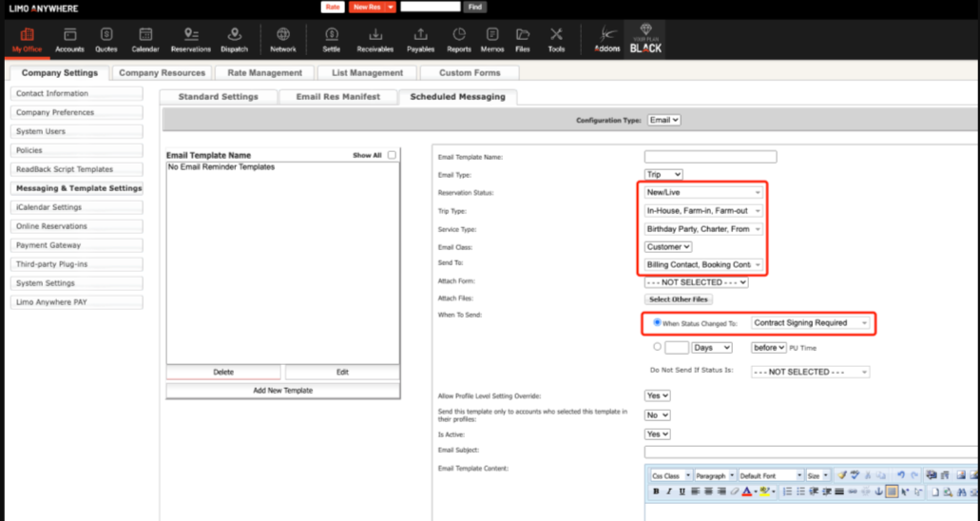Open the Tools icon

point(556,39)
